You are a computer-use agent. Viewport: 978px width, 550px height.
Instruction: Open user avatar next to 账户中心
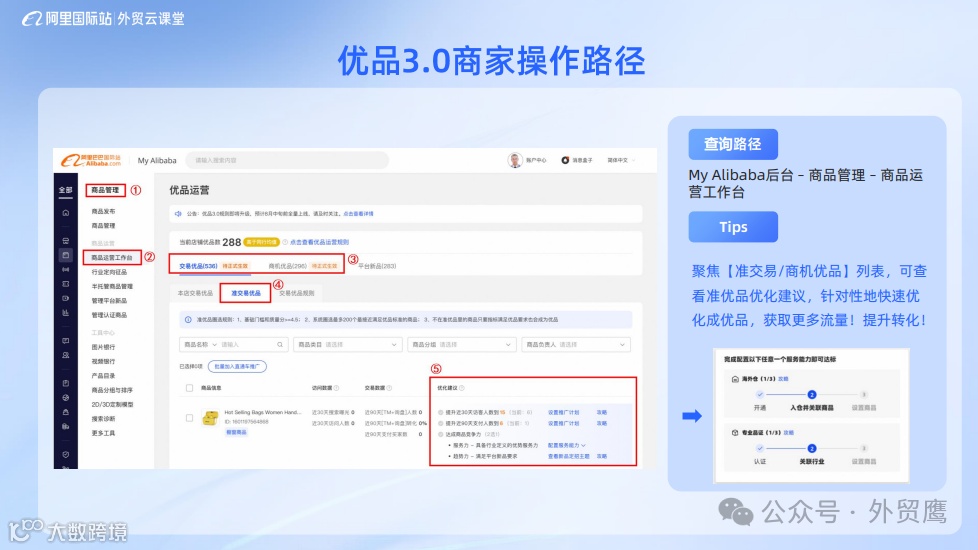coord(515,160)
